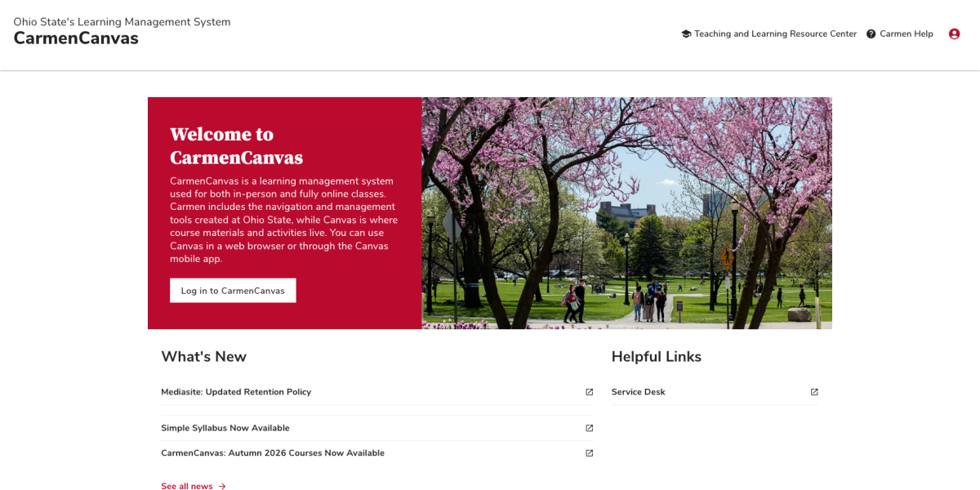Click the Helpful Links heading
980x490 pixels.
(657, 357)
